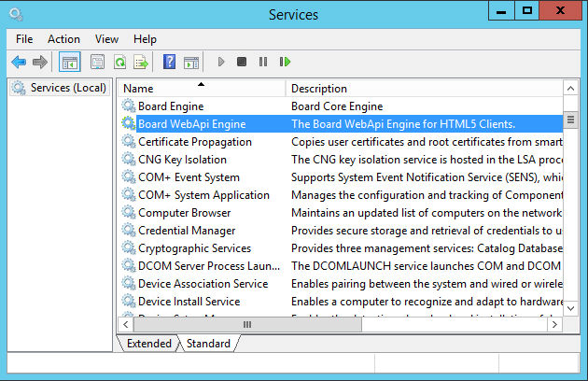Open the Help menu
Image resolution: width=588 pixels, height=381 pixels.
tap(145, 39)
